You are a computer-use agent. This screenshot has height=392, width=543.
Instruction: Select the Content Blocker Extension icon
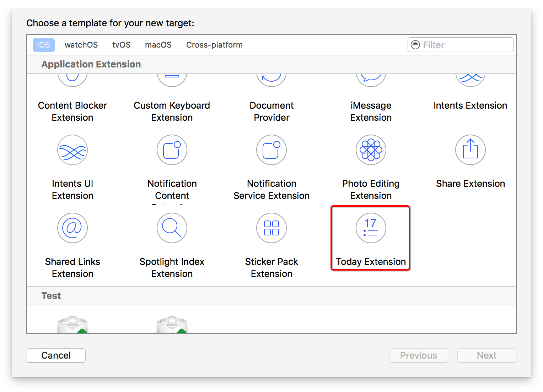72,80
